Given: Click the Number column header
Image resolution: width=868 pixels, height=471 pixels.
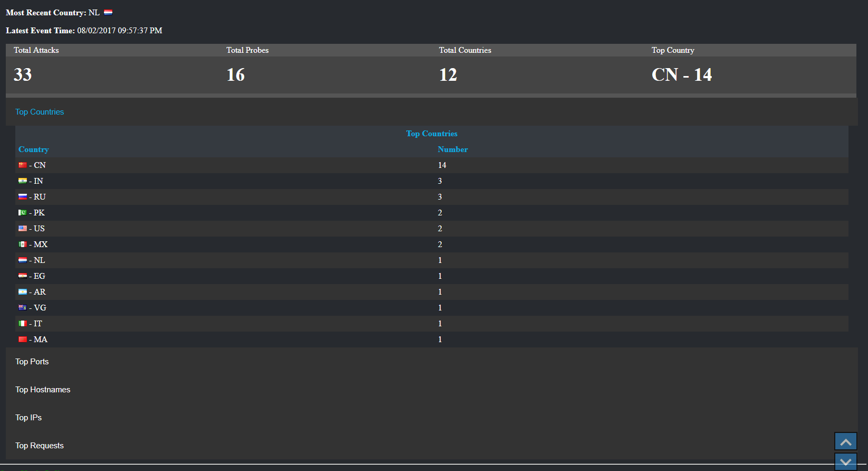Looking at the screenshot, I should [x=453, y=149].
